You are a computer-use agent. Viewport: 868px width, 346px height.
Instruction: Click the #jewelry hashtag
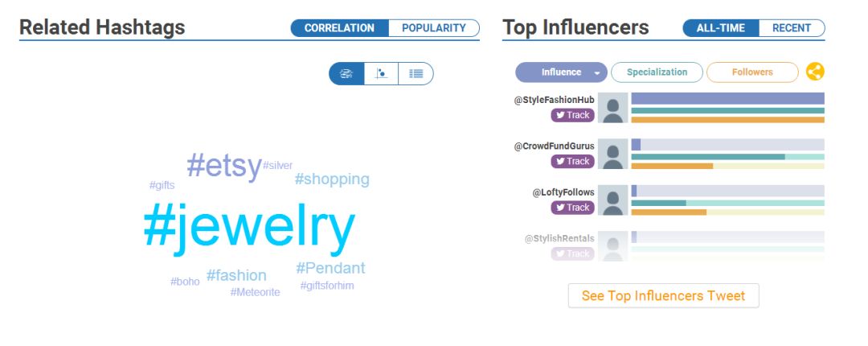coord(248,228)
